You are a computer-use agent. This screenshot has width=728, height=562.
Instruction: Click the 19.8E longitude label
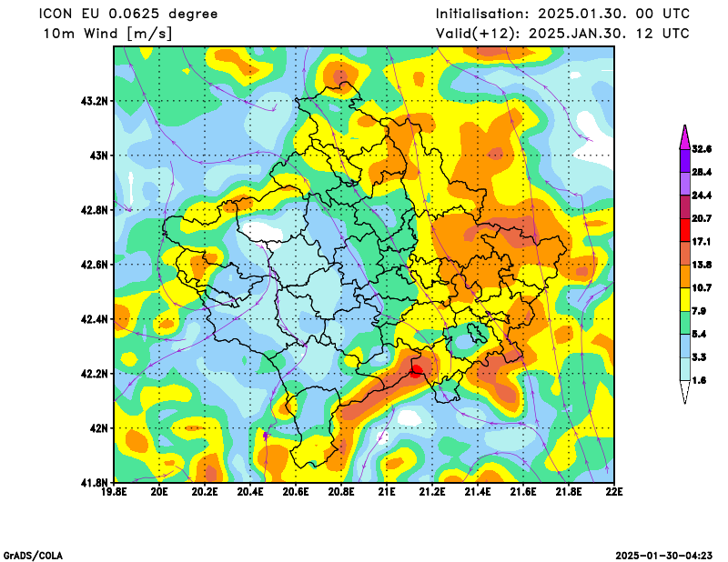click(115, 491)
